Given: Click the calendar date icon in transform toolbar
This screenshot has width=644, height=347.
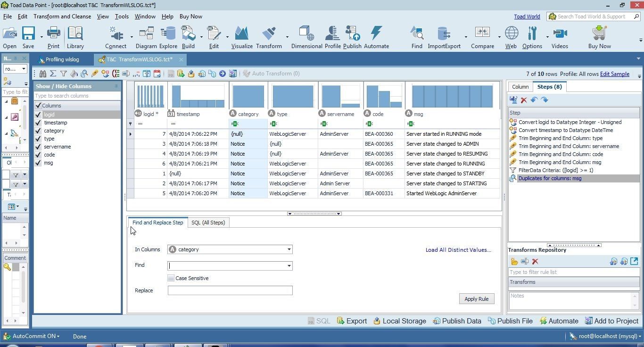Looking at the screenshot, I should [x=157, y=74].
